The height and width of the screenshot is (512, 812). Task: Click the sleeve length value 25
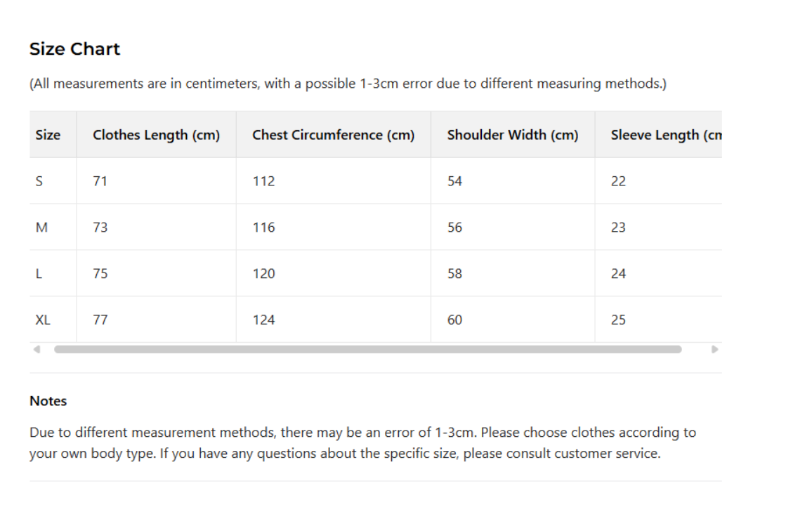[x=618, y=320]
